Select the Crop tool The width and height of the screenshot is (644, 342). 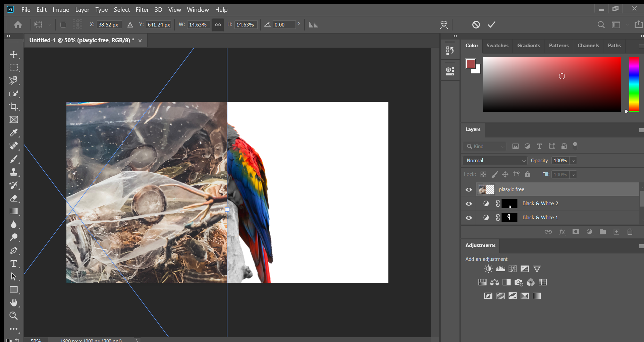pos(13,107)
